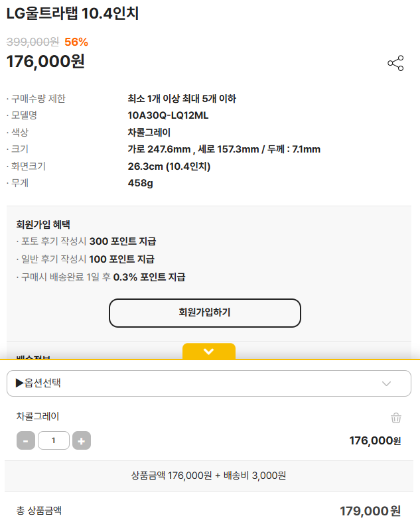
Task: Click the orange 56% discount rate
Action: pos(76,42)
